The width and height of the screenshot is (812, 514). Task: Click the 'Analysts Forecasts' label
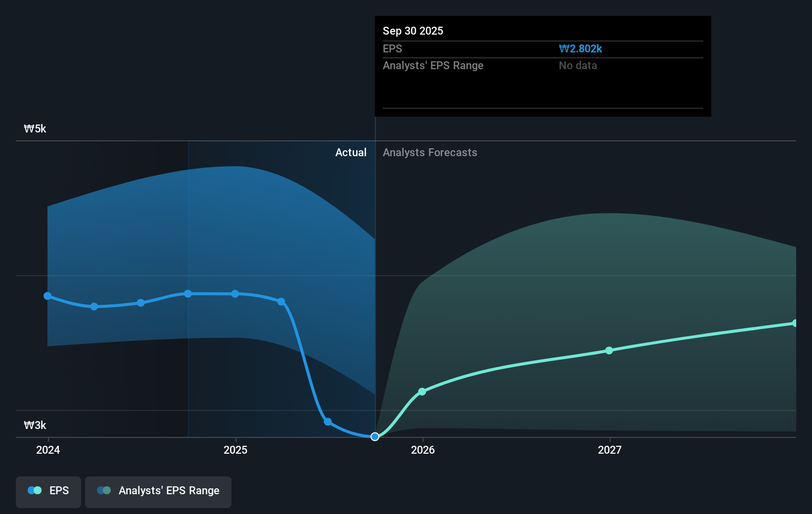(x=430, y=152)
